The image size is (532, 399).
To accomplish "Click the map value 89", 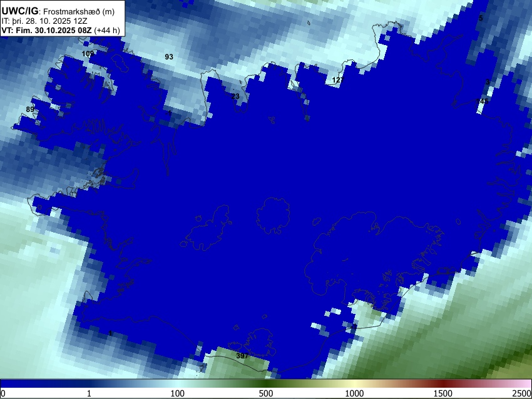I will tap(30, 109).
